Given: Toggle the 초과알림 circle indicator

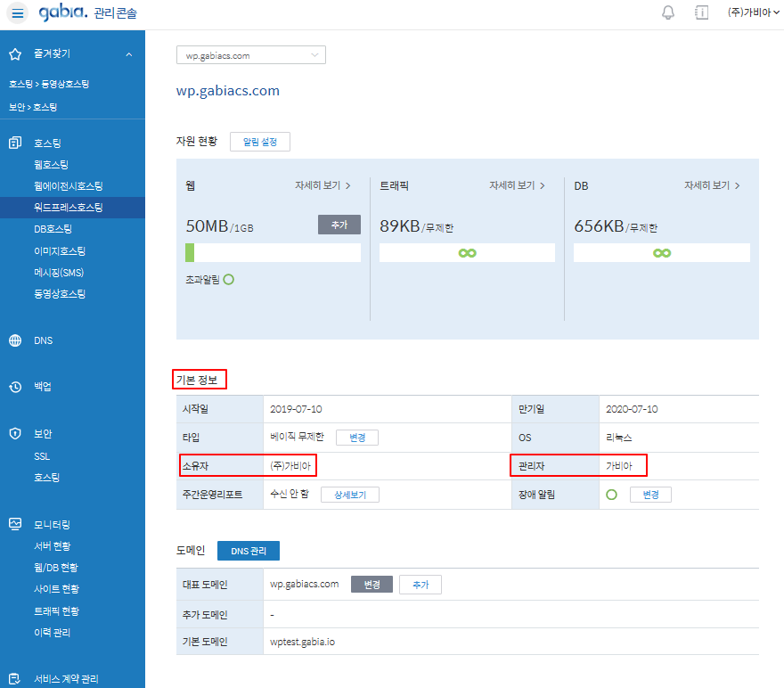Looking at the screenshot, I should pyautogui.click(x=228, y=280).
